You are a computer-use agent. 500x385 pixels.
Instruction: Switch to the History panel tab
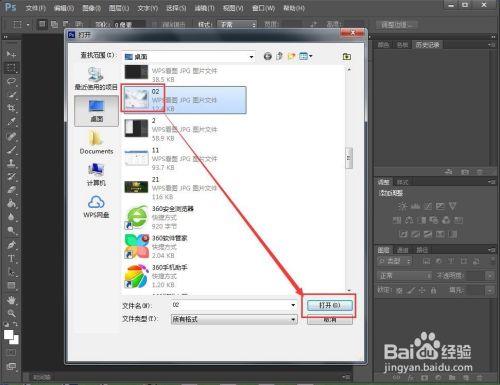(427, 45)
